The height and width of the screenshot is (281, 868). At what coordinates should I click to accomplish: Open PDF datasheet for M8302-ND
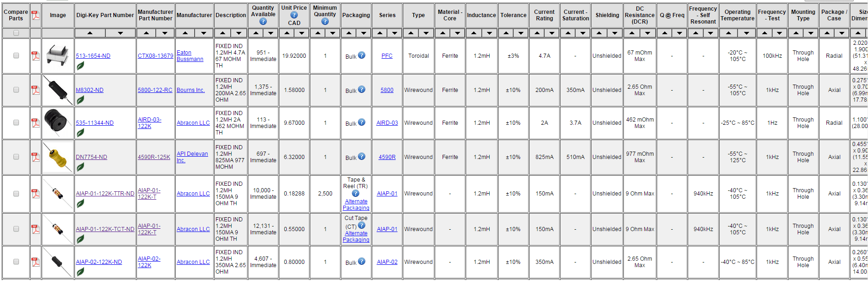[36, 90]
